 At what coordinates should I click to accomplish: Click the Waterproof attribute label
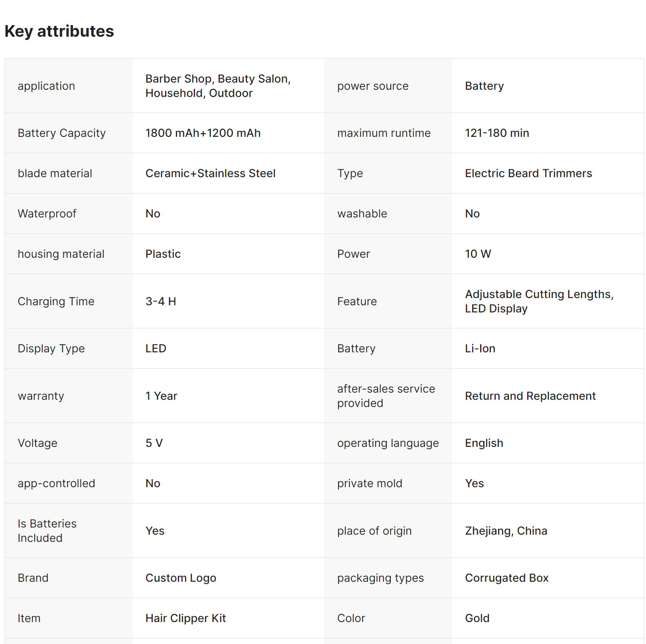(47, 213)
